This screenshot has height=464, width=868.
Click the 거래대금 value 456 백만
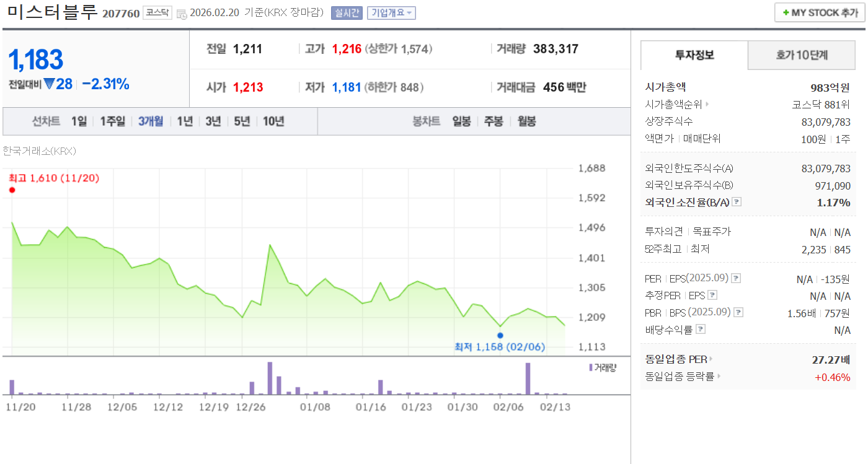tap(564, 87)
